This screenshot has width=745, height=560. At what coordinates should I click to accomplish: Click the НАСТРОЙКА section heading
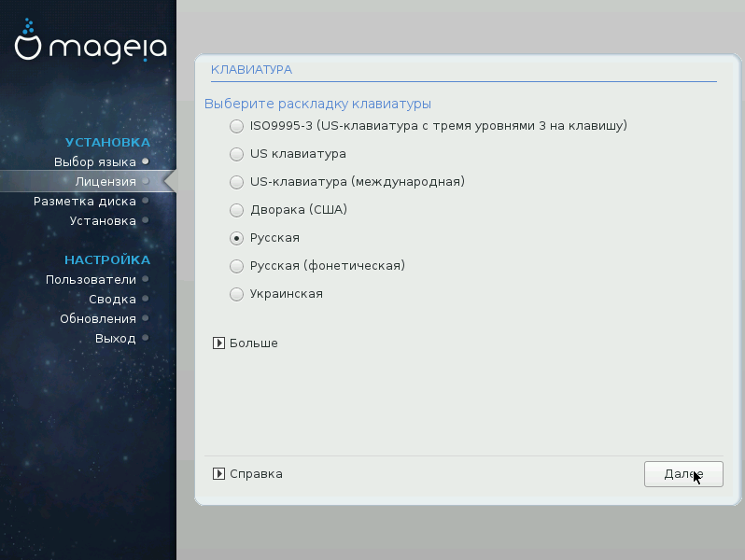click(x=107, y=259)
